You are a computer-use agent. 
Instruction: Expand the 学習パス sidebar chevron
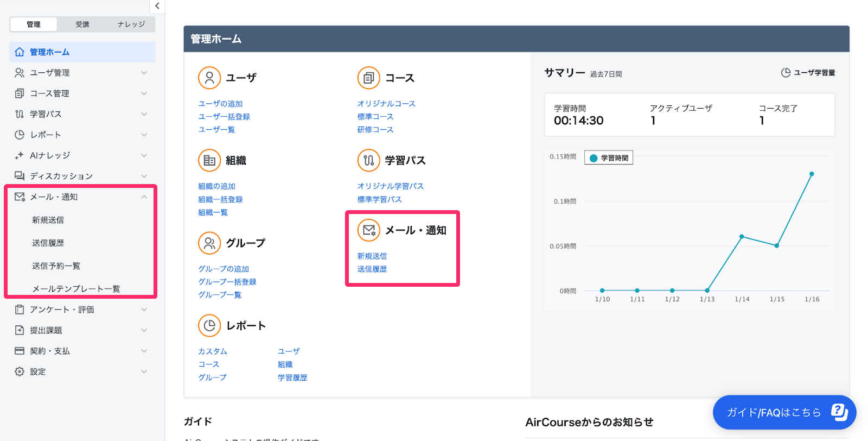(x=144, y=114)
